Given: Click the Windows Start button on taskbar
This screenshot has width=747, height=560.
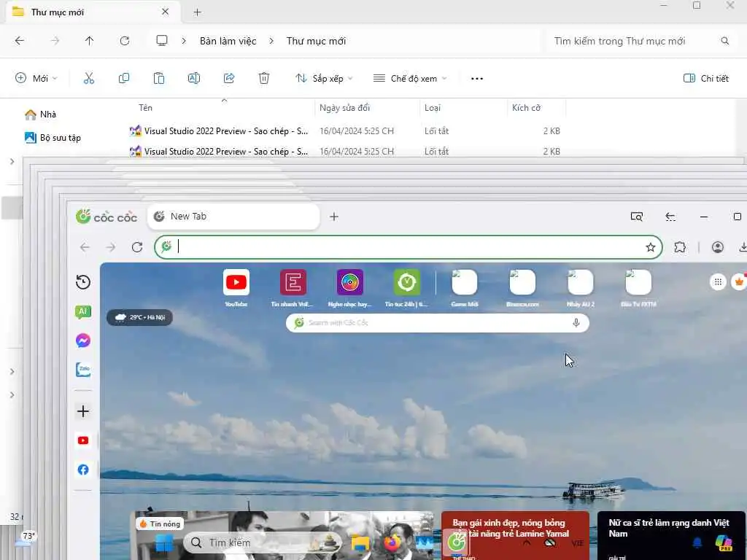Looking at the screenshot, I should tap(164, 542).
